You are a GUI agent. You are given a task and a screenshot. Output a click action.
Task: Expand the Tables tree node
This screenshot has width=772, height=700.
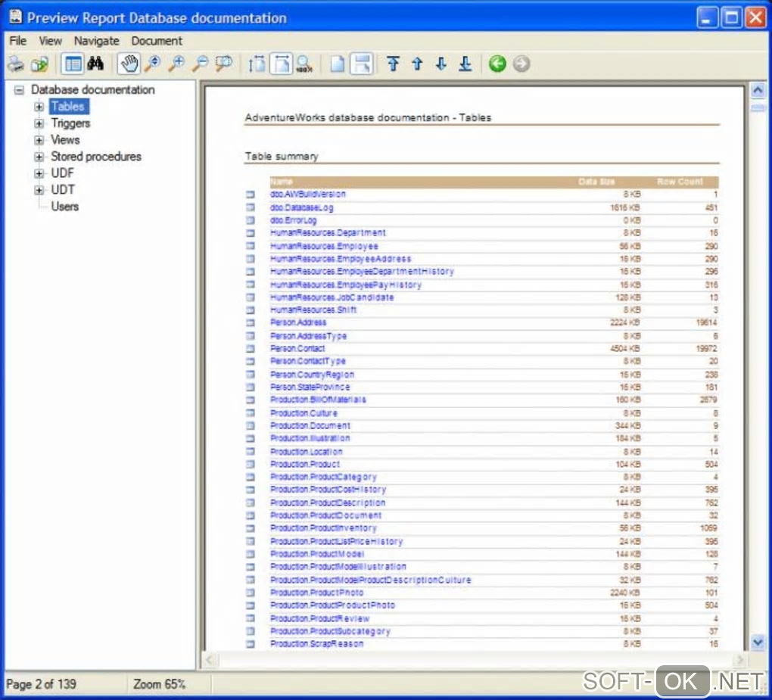click(39, 107)
